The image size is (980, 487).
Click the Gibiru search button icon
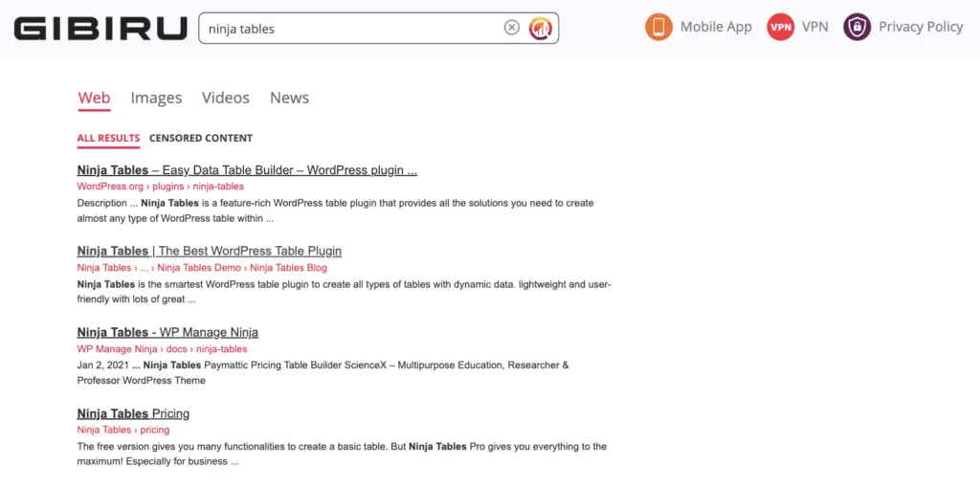coord(541,28)
